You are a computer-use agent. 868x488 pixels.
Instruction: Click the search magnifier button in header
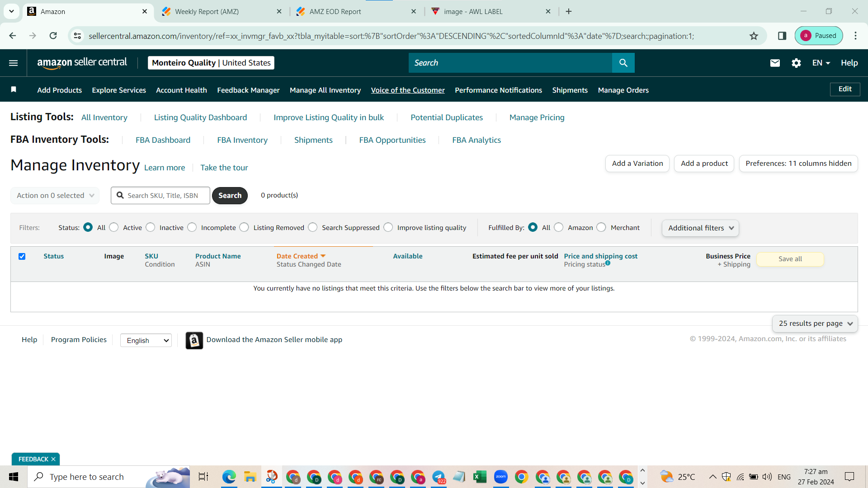pos(623,63)
